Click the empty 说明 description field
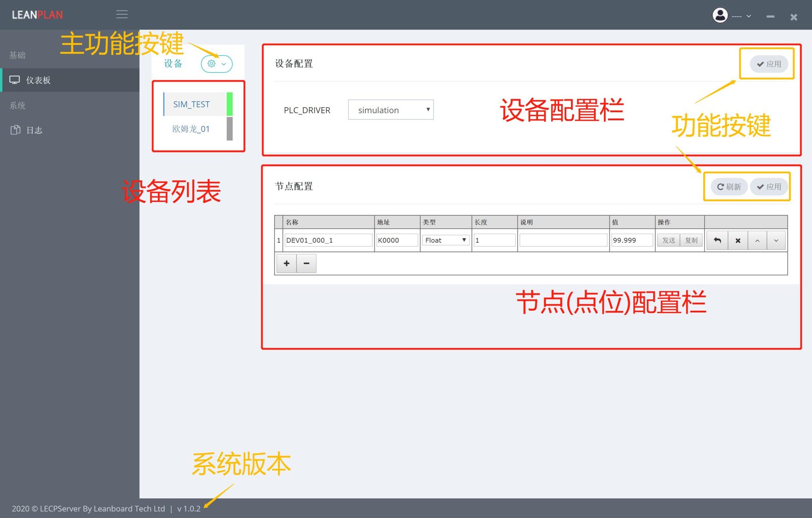 click(x=563, y=240)
